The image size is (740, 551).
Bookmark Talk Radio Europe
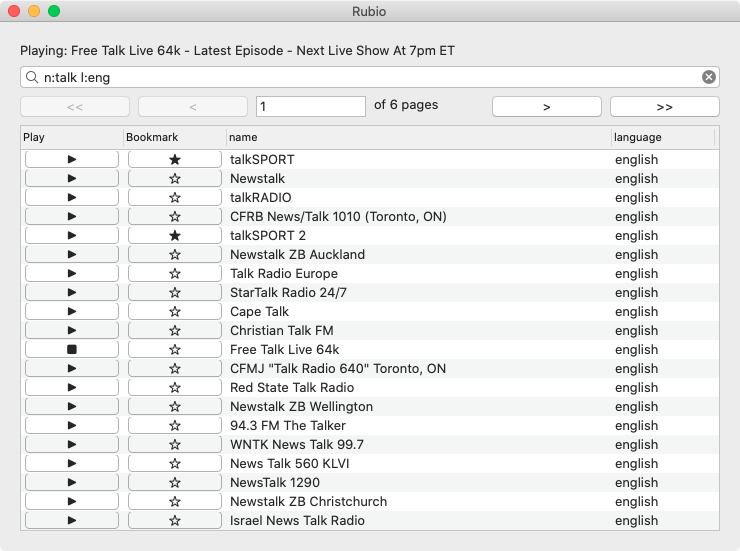click(175, 273)
